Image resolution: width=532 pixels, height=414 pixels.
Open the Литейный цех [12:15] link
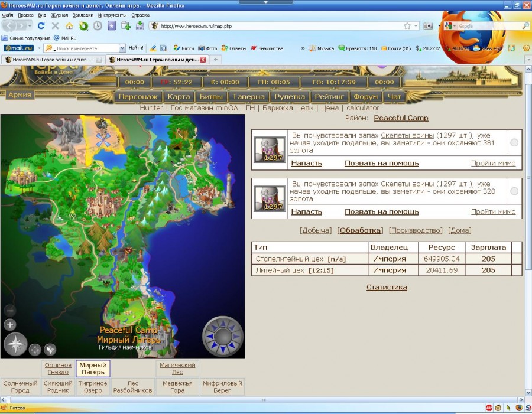tap(295, 270)
